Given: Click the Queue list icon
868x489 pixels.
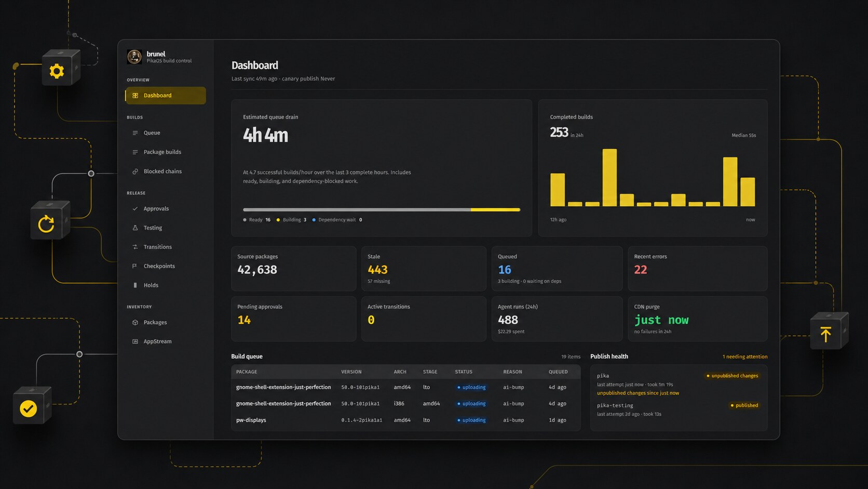Looking at the screenshot, I should click(135, 133).
